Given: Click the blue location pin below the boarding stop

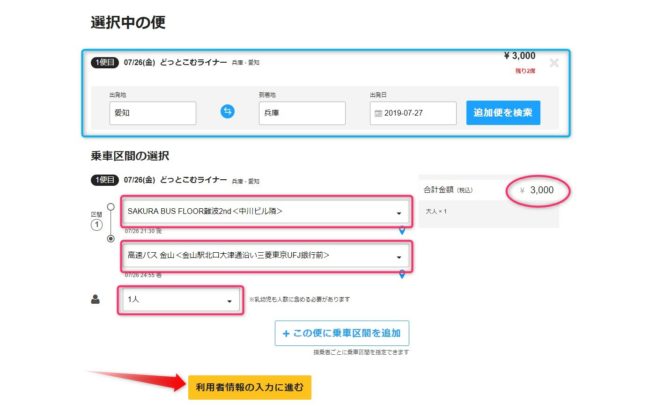Looking at the screenshot, I should (x=402, y=231).
